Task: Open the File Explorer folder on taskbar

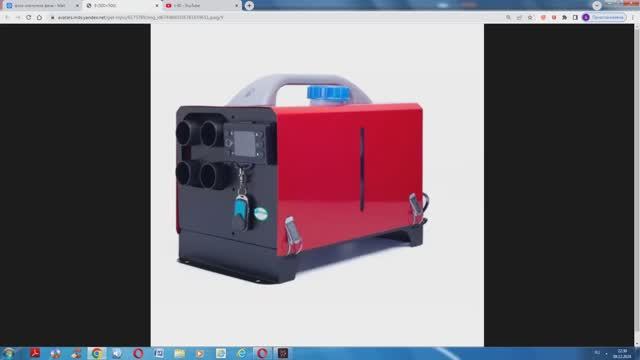Action: [x=180, y=353]
